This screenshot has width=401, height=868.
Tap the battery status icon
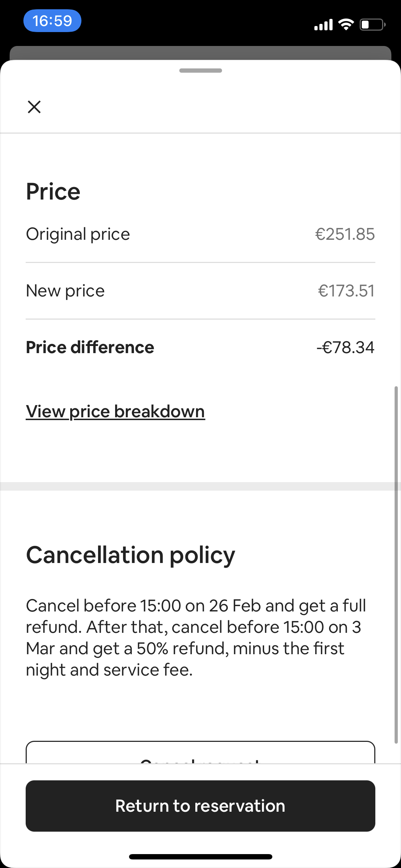click(x=372, y=25)
